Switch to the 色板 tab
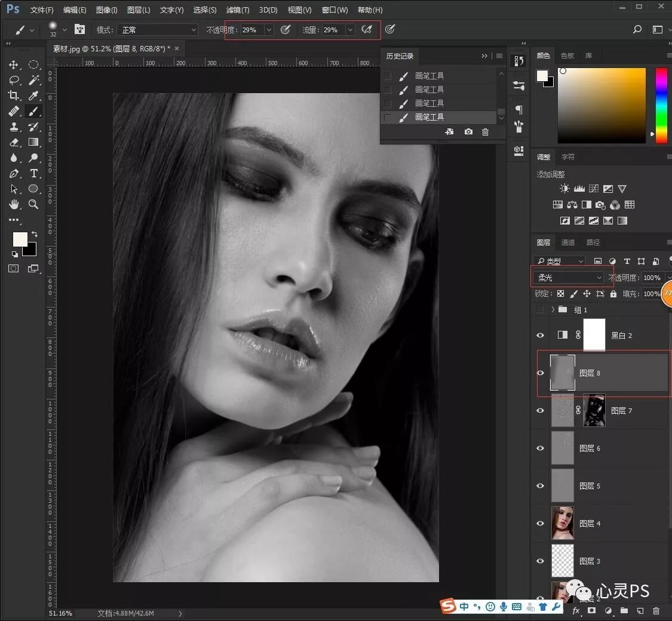This screenshot has width=672, height=621. [567, 56]
